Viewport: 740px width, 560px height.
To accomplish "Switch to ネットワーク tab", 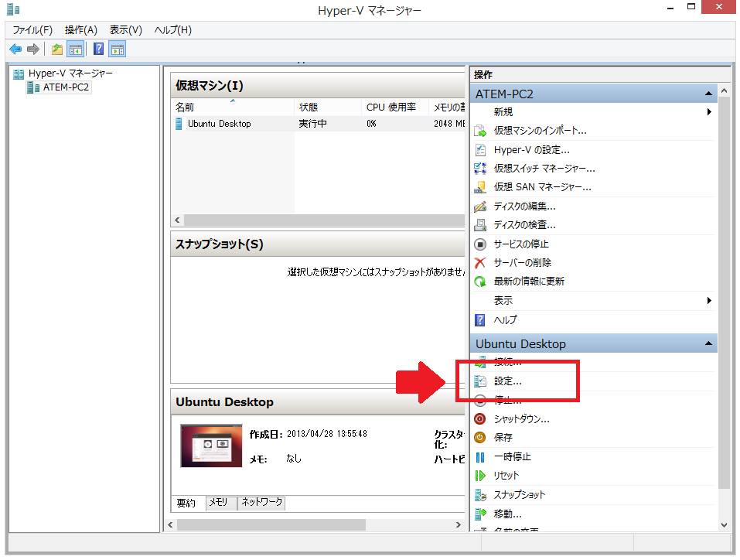I will 261,503.
